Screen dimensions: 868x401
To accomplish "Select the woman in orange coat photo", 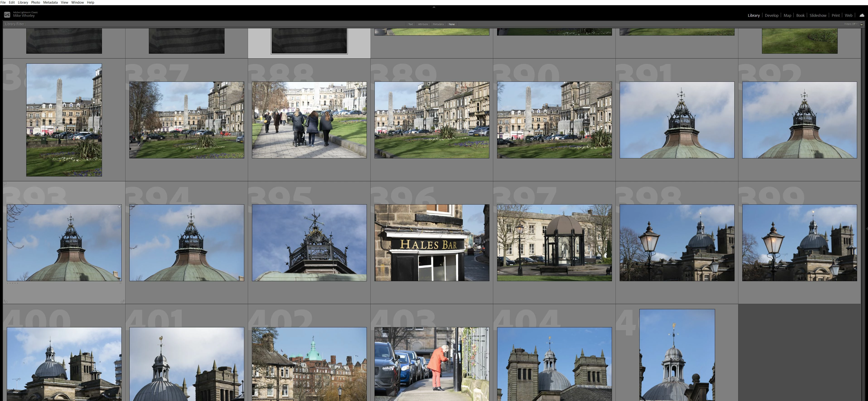I will pyautogui.click(x=432, y=364).
